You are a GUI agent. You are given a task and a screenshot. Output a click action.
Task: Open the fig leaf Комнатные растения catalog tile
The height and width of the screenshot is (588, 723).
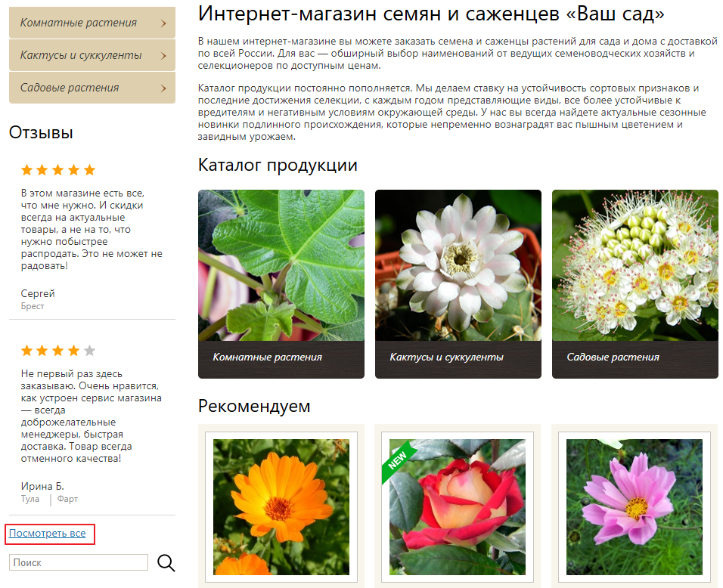(x=281, y=265)
